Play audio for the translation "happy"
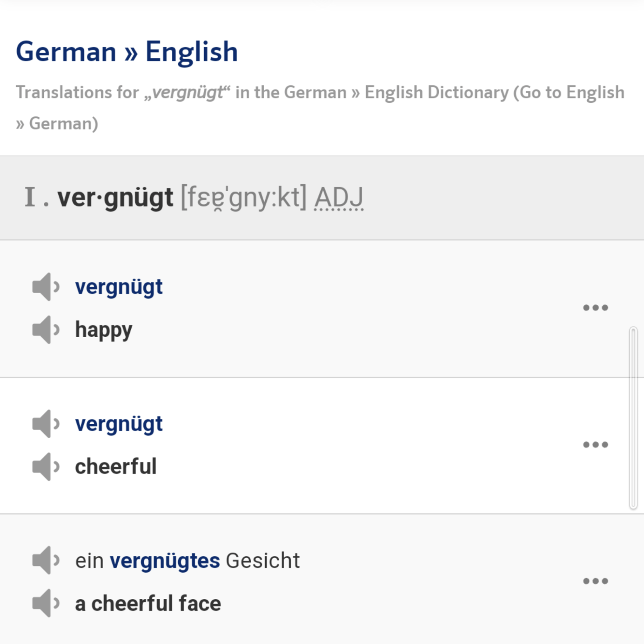The height and width of the screenshot is (644, 644). click(45, 329)
